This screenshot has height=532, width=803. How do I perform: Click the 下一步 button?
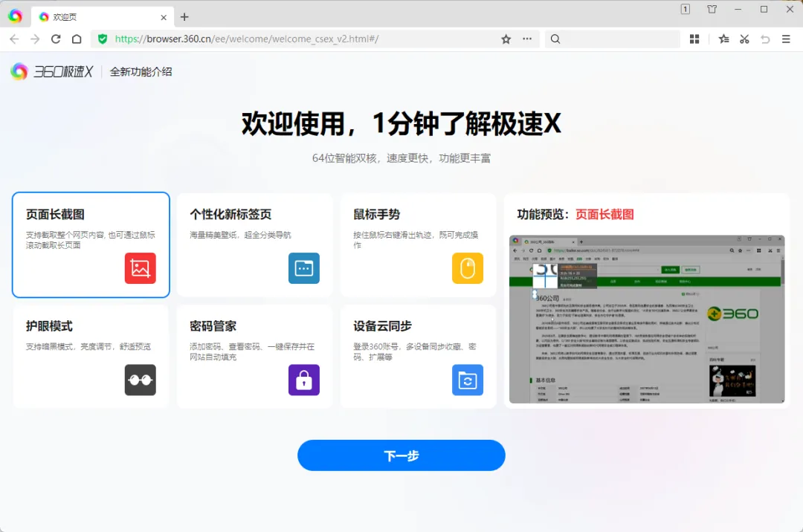(x=401, y=455)
